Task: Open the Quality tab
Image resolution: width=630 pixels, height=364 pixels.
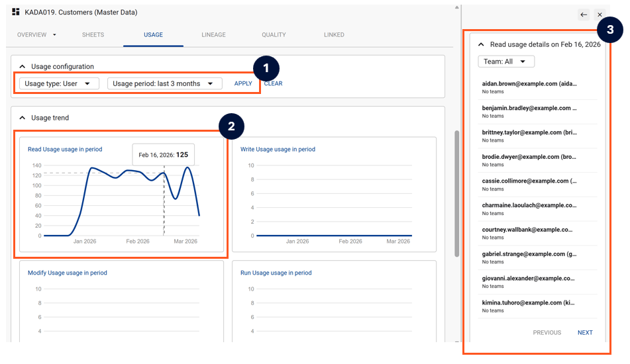Action: 274,35
